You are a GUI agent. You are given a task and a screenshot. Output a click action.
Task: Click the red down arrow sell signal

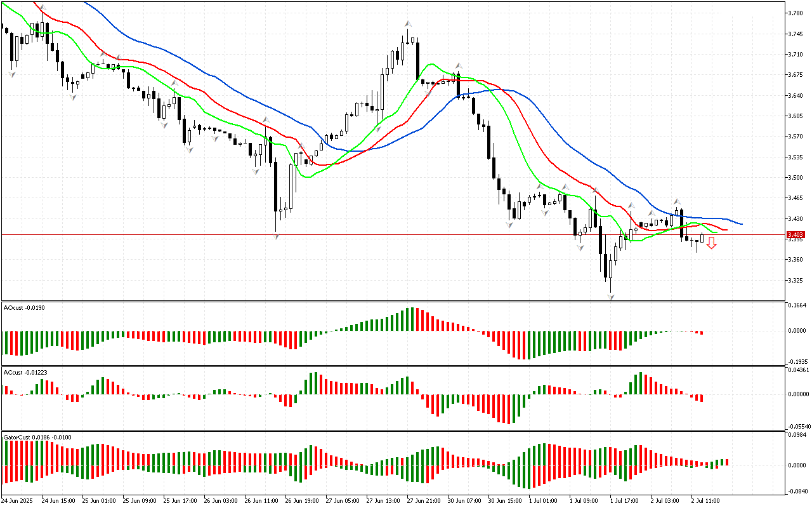(x=712, y=243)
